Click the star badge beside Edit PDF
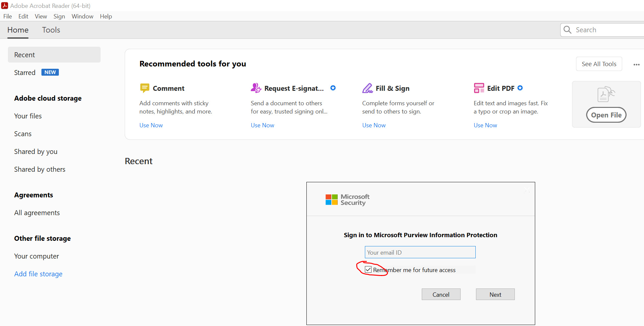644x326 pixels. 520,88
